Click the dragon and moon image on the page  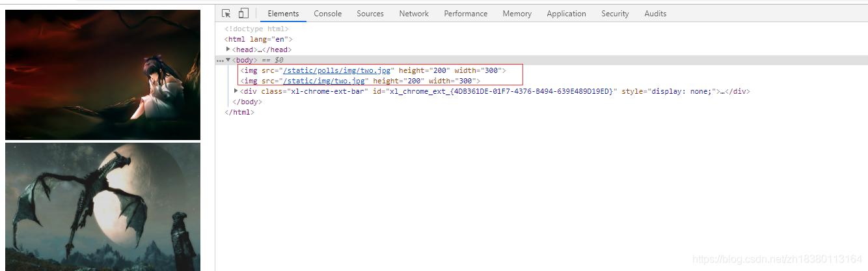coord(103,207)
